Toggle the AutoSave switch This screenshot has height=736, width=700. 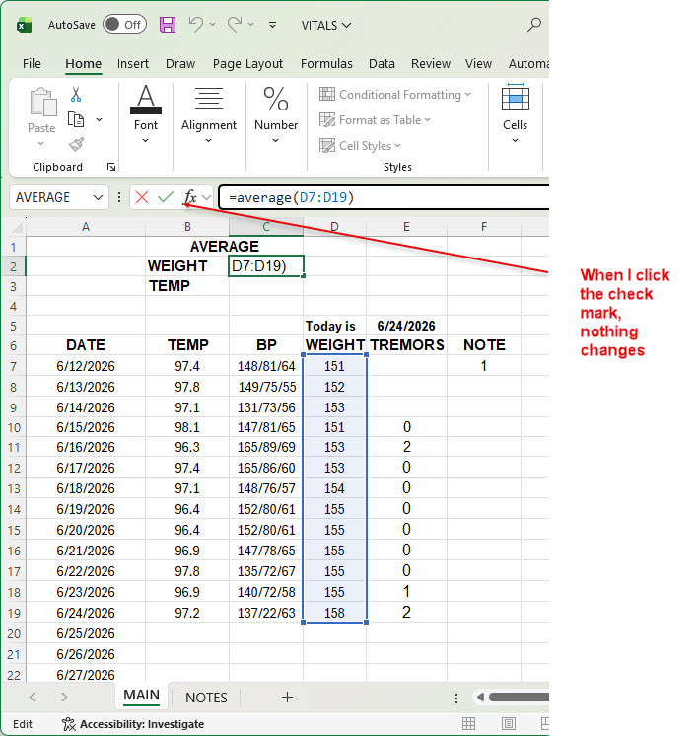point(124,25)
